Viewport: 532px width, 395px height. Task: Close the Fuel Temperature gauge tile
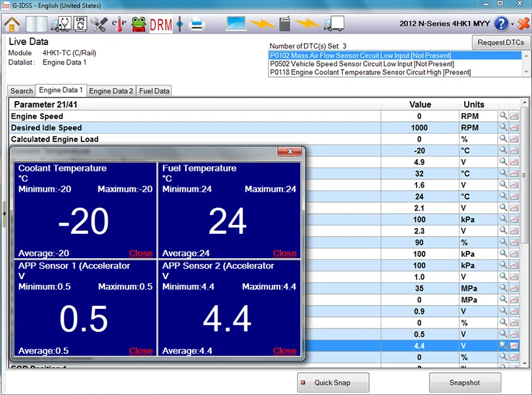(x=285, y=253)
